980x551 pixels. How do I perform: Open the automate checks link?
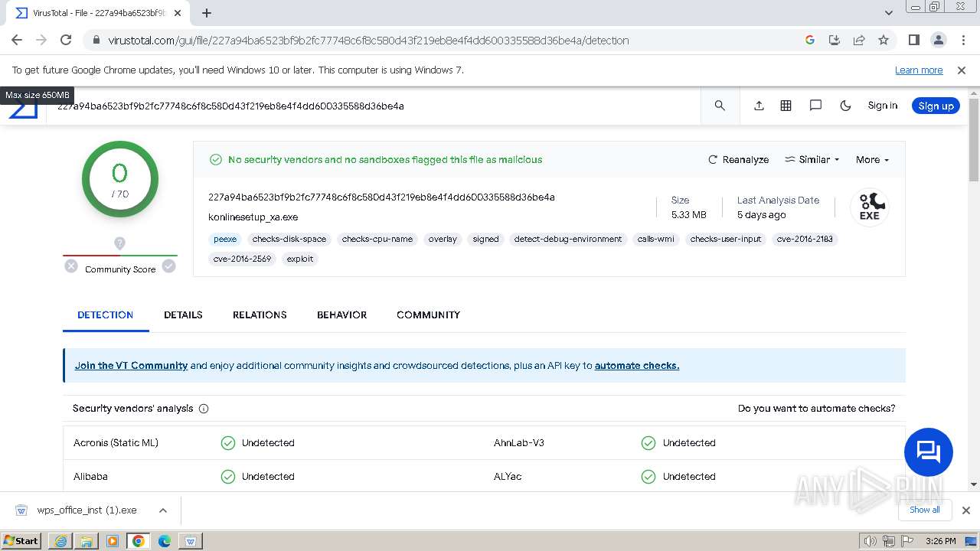(637, 366)
